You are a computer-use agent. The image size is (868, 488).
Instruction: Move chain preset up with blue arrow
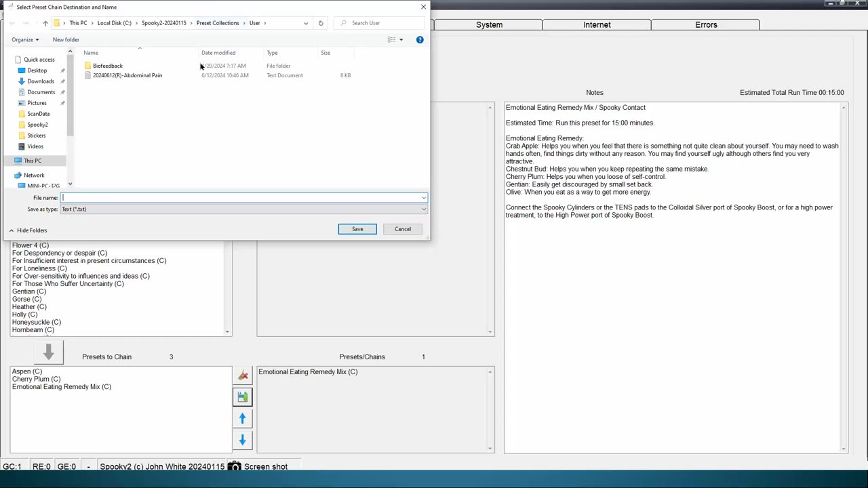coord(243,419)
